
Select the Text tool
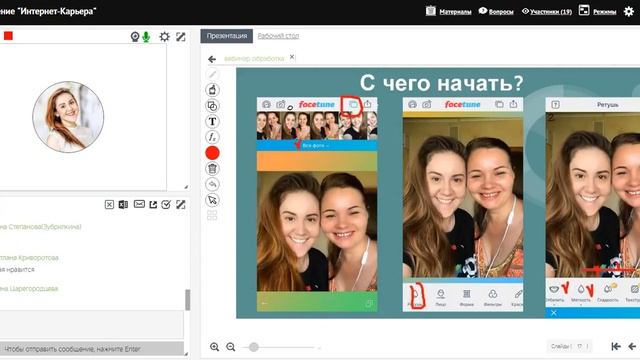(212, 121)
